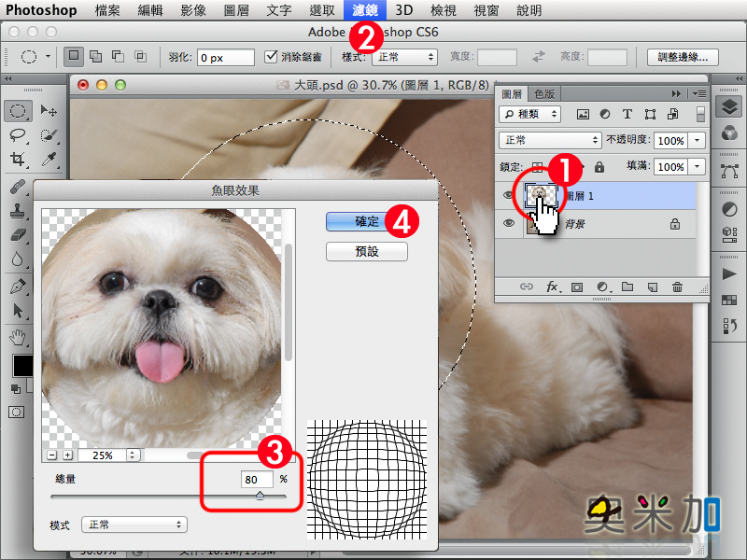Screen dimensions: 747x560
Task: Open the fx layer style menu
Action: tap(553, 287)
